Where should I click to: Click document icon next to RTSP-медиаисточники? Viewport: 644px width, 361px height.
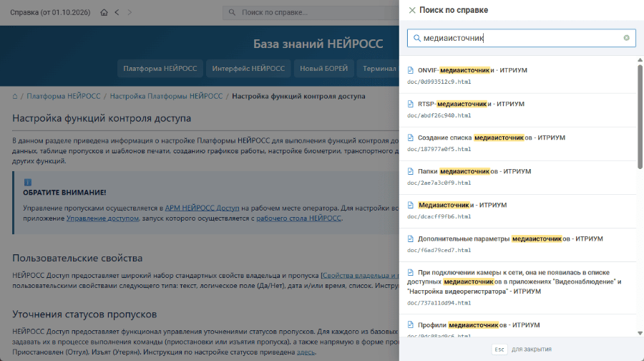[x=410, y=104]
